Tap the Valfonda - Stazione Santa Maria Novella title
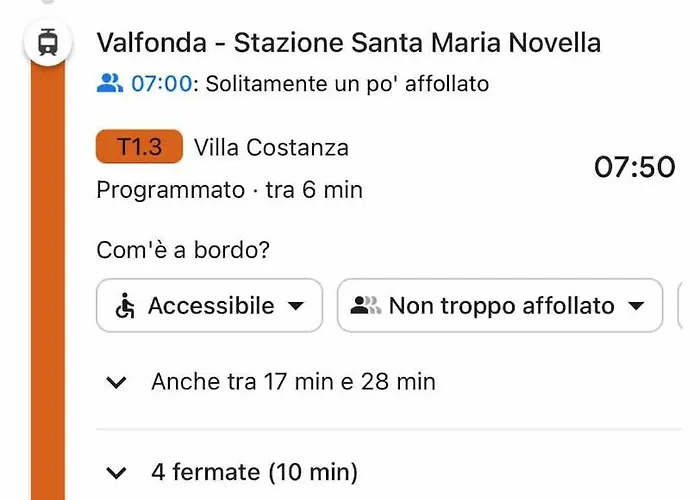Viewport: 700px width, 500px height. click(349, 43)
